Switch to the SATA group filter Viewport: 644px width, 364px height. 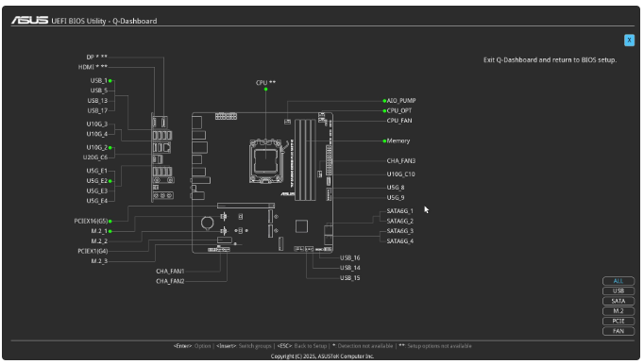(619, 301)
